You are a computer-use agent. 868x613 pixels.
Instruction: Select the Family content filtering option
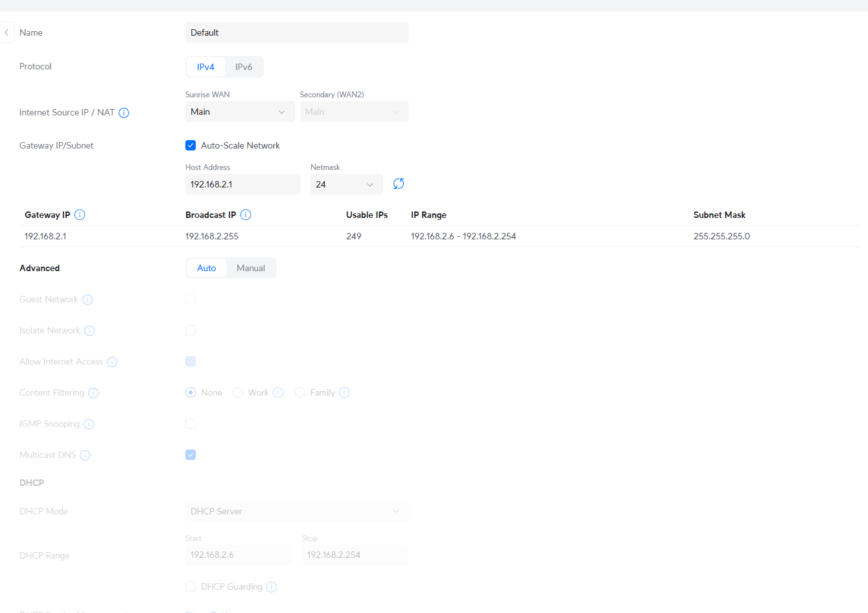[x=300, y=392]
